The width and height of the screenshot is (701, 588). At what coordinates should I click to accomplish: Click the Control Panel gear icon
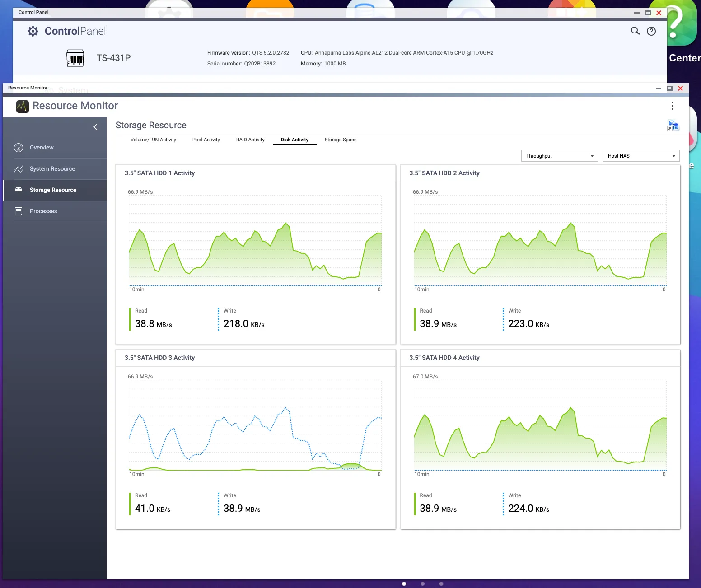[x=33, y=31]
